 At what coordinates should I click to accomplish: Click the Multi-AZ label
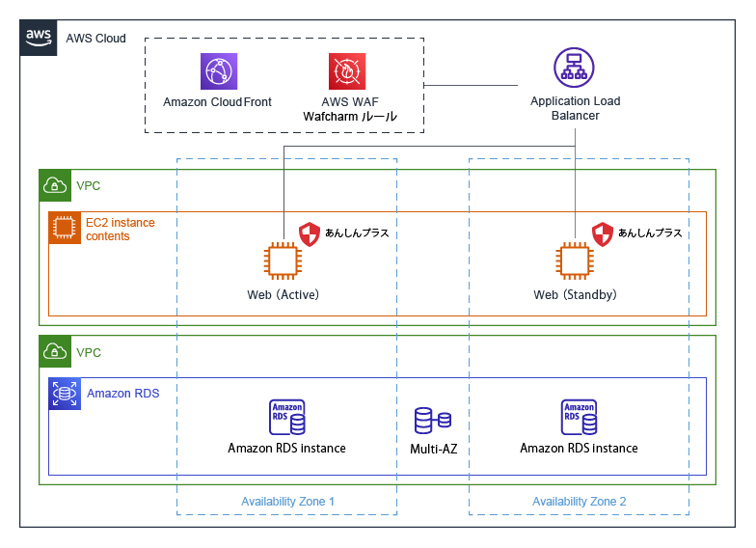tap(434, 450)
